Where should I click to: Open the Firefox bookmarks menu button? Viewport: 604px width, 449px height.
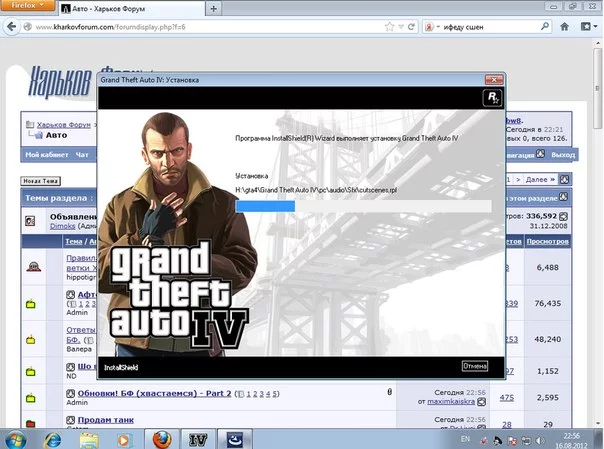(589, 27)
